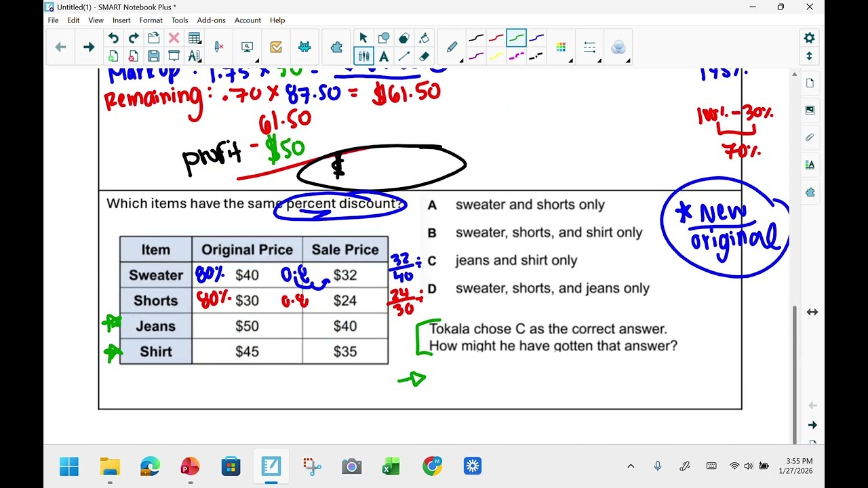This screenshot has height=488, width=868.
Task: Open the Gallery side tab
Action: [810, 110]
